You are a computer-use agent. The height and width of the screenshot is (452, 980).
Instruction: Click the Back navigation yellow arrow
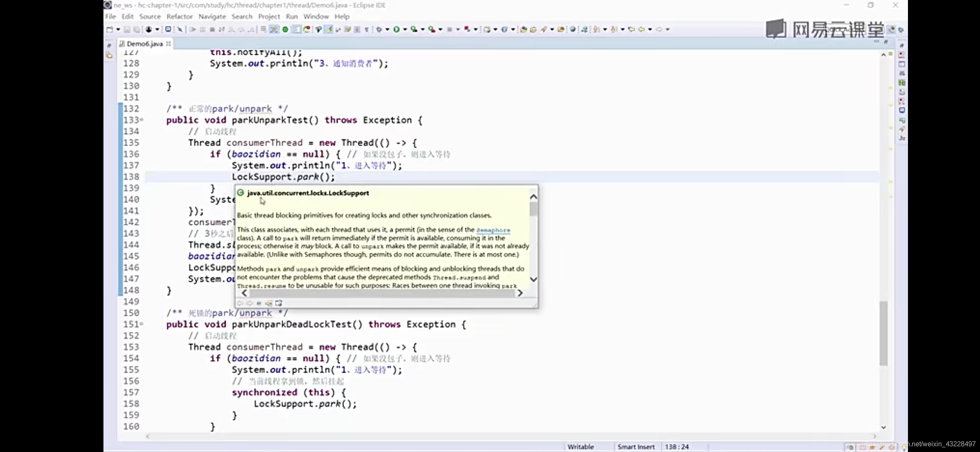click(641, 29)
